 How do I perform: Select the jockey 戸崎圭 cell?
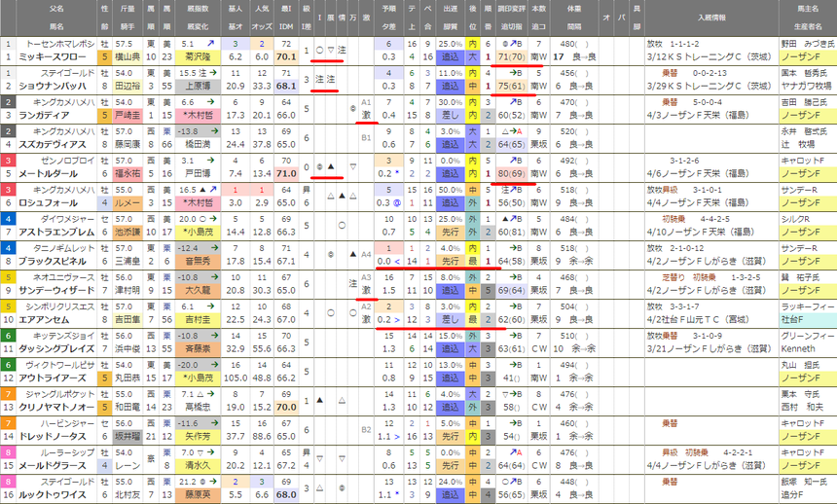coord(127,116)
